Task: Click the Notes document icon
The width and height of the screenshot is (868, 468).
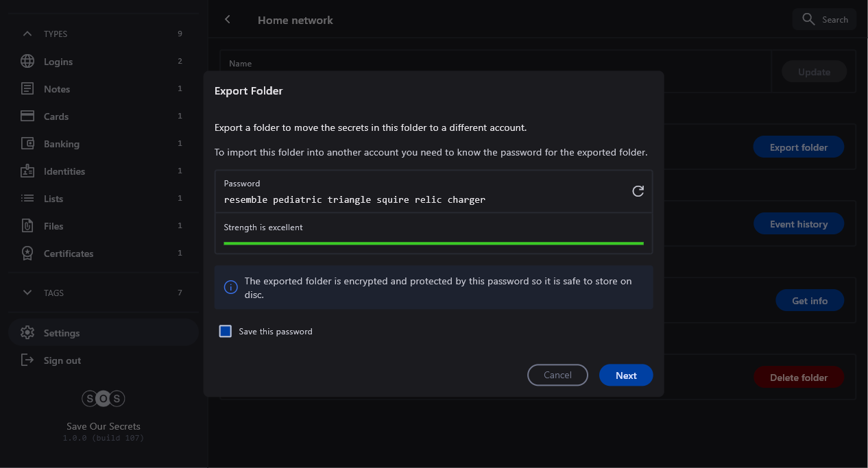Action: pyautogui.click(x=27, y=89)
